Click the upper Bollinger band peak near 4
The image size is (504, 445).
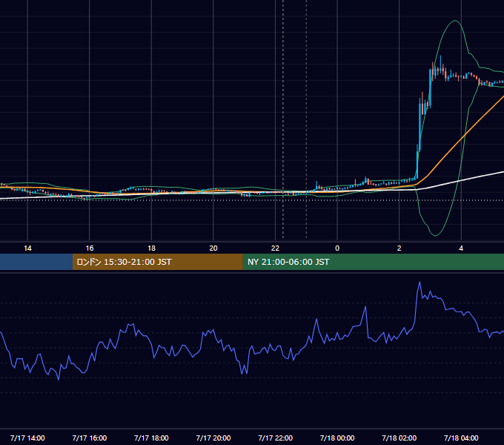click(x=455, y=21)
